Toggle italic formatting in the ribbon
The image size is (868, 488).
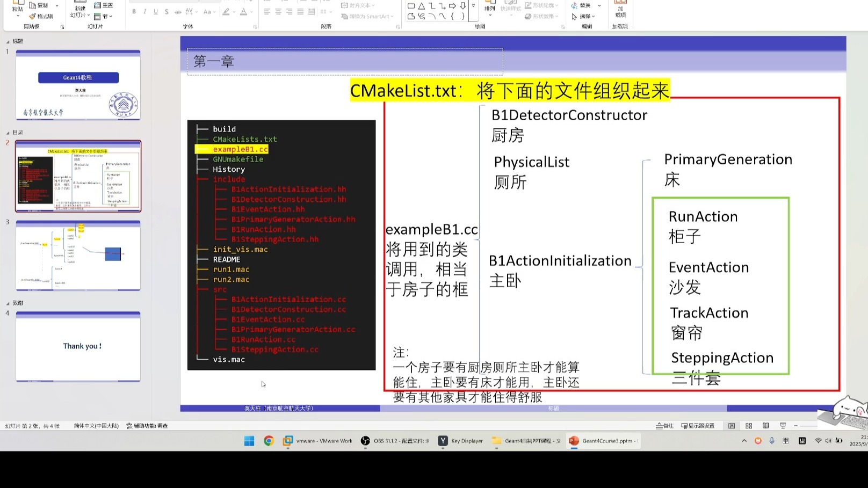[x=144, y=11]
